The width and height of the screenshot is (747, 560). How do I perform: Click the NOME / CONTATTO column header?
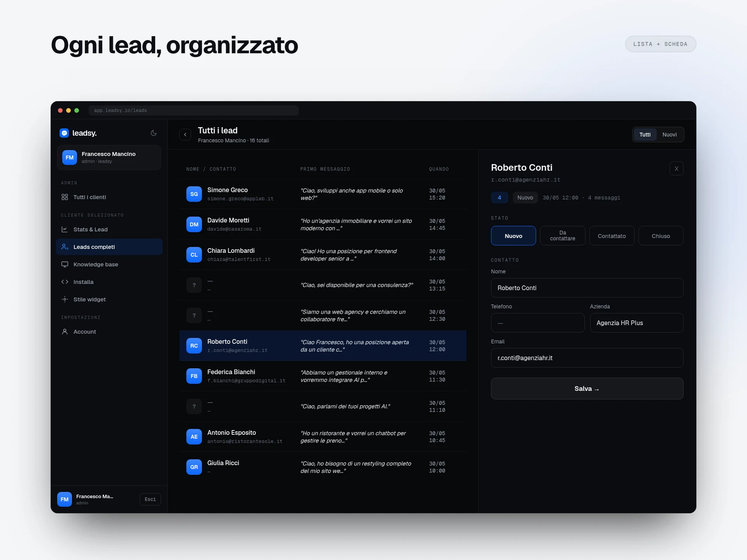coord(211,169)
